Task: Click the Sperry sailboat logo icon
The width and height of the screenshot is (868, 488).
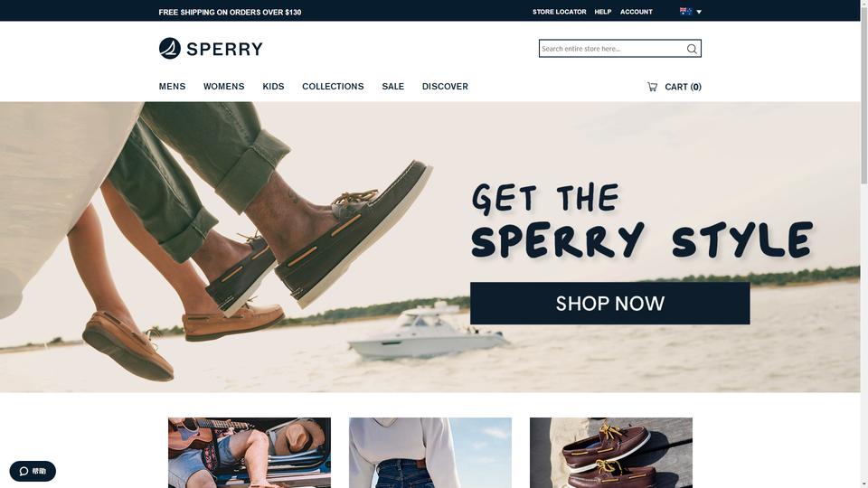Action: (x=170, y=48)
